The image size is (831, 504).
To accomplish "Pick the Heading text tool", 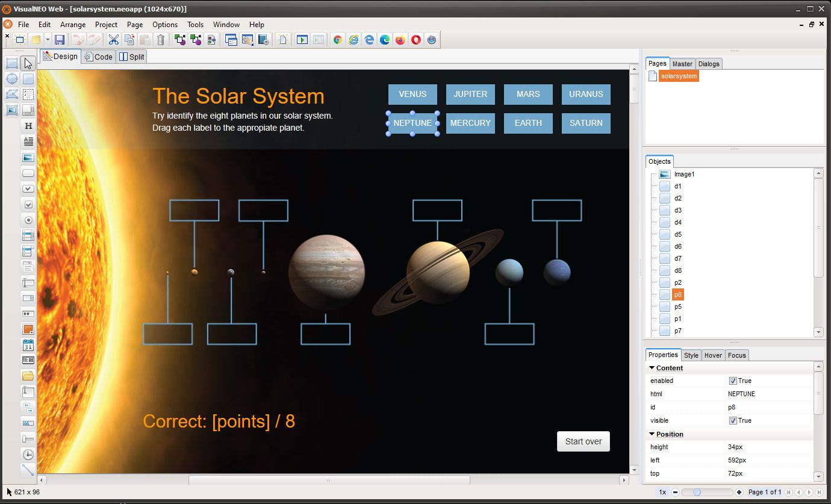I will click(28, 126).
